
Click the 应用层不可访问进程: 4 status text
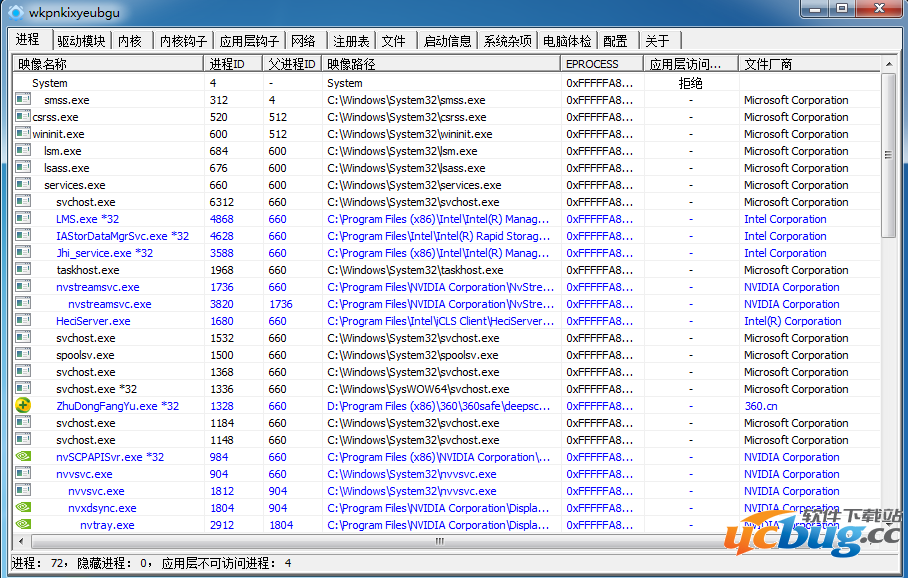click(x=226, y=563)
